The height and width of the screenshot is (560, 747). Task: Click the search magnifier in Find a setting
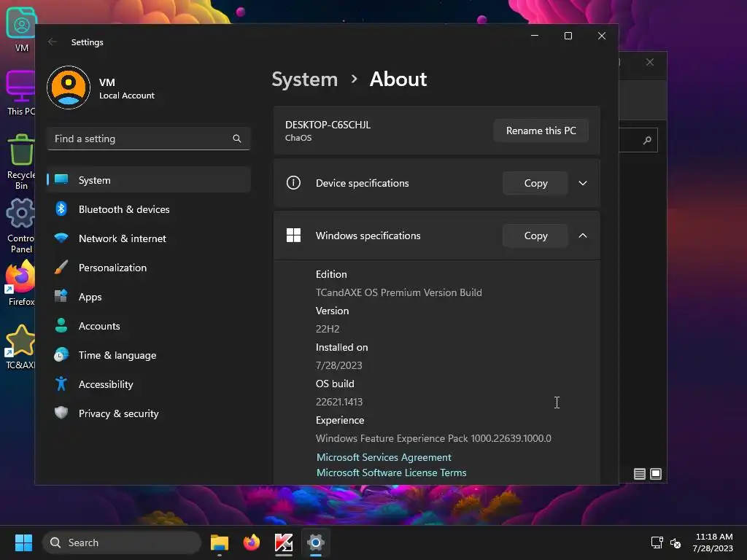[x=237, y=139]
